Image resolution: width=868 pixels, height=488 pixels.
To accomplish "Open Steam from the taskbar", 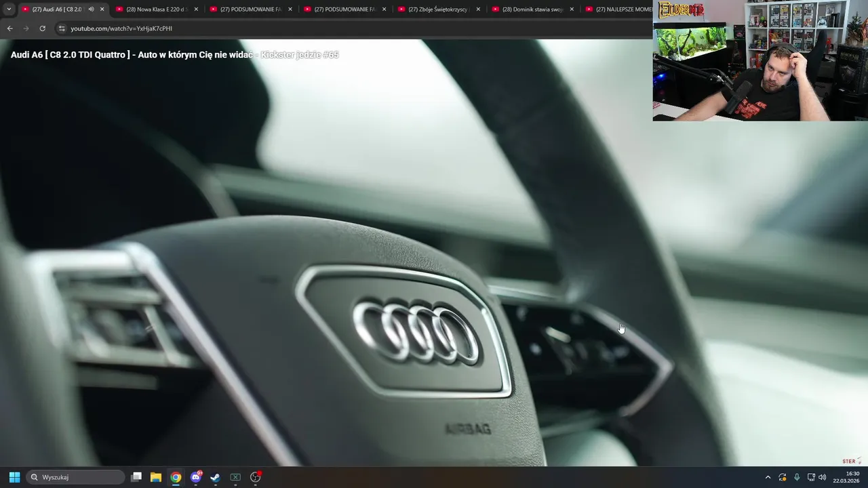I will [x=215, y=477].
